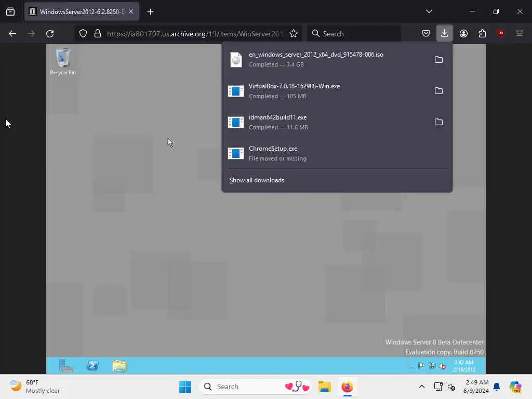Open the host network status tray icon
This screenshot has width=532, height=399.
[x=438, y=387]
